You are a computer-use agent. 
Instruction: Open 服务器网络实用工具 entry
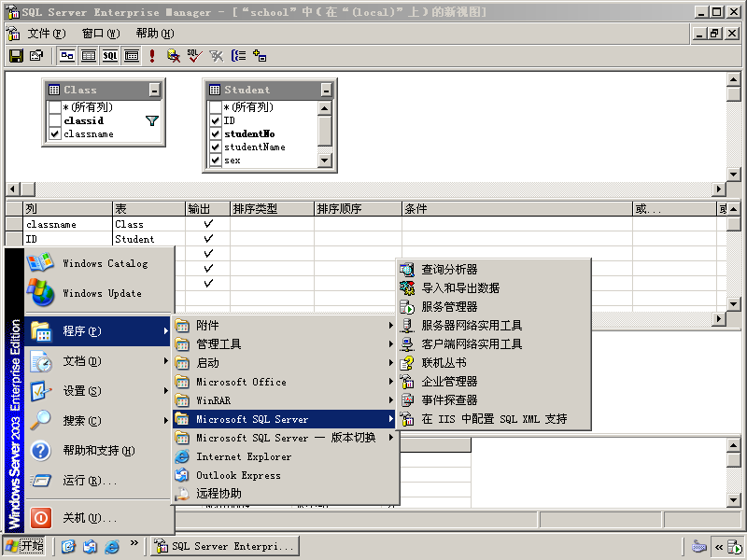[494, 325]
